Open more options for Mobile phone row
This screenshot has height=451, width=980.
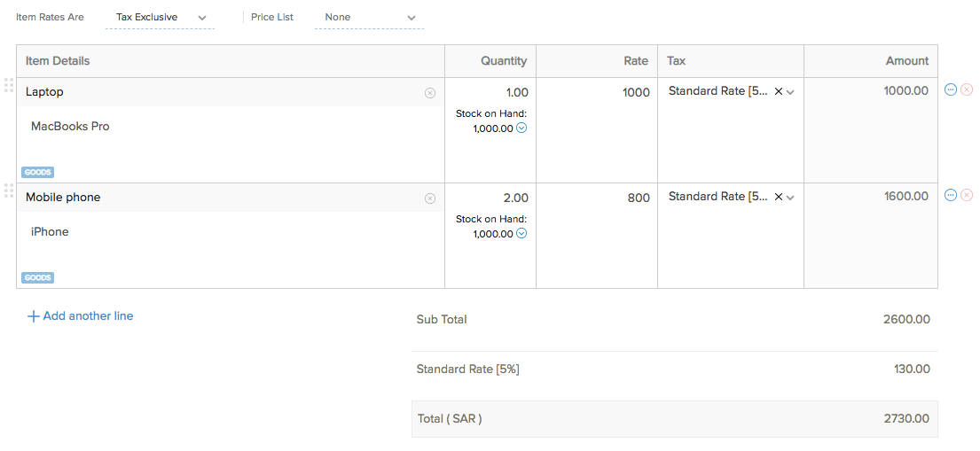click(951, 195)
